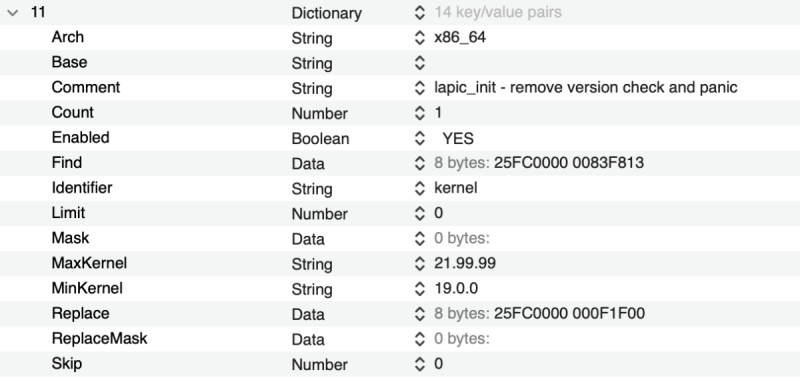Open type stepper for Replace row
800x382 pixels.
point(419,314)
